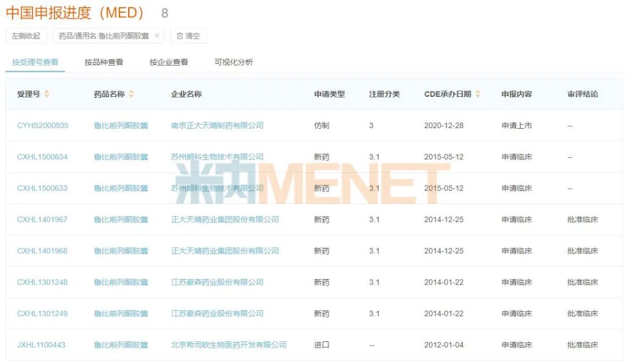Sort CDE承办日期 descending via its down arrow

477,97
